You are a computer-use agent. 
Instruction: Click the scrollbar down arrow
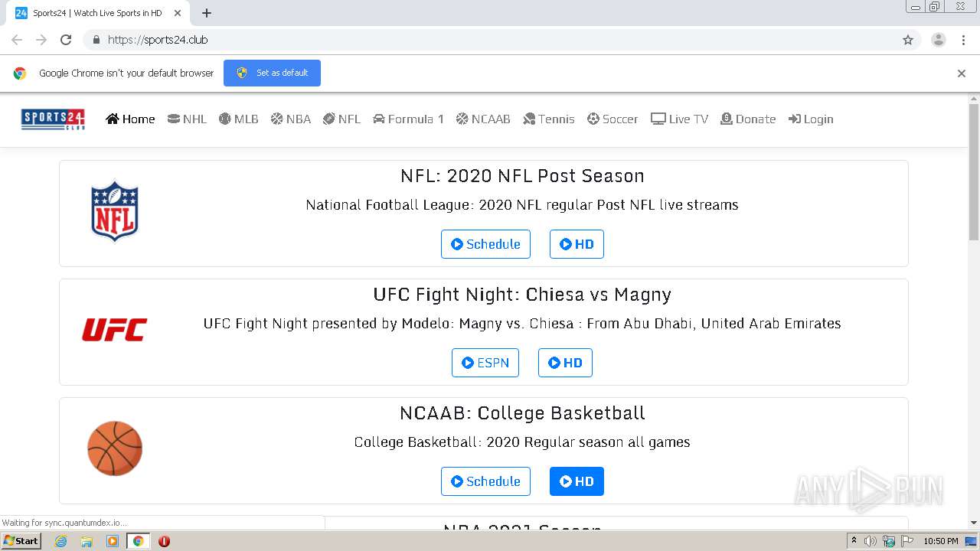974,523
